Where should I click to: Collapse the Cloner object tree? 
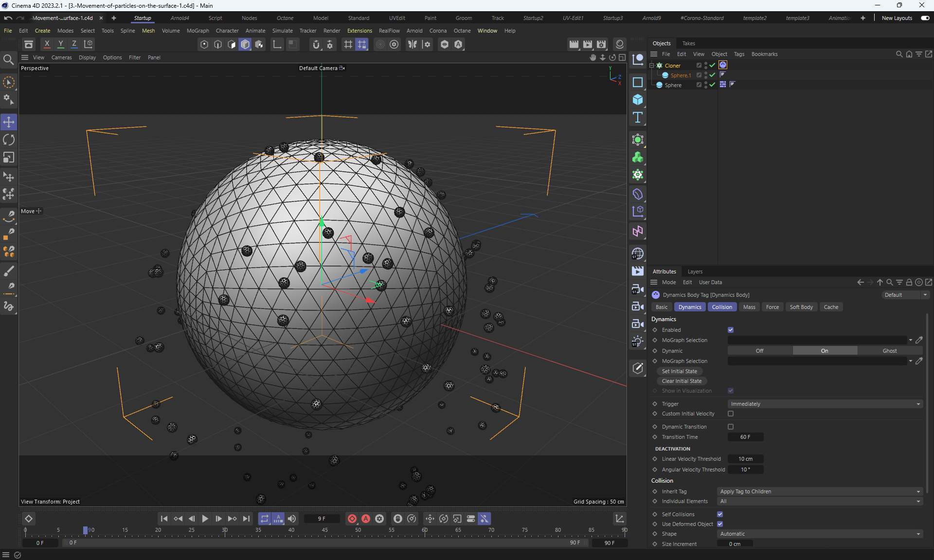tap(652, 65)
